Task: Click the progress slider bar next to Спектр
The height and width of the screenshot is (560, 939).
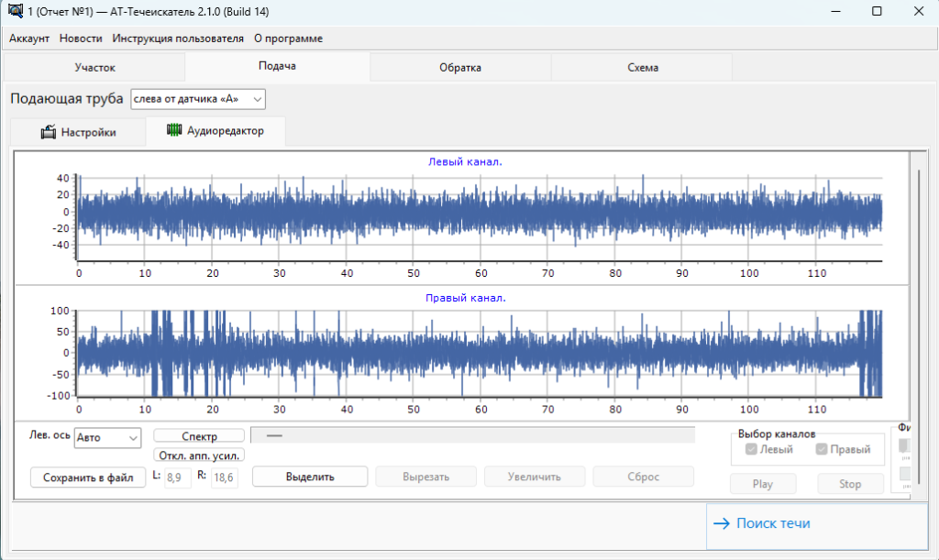Action: click(x=472, y=435)
